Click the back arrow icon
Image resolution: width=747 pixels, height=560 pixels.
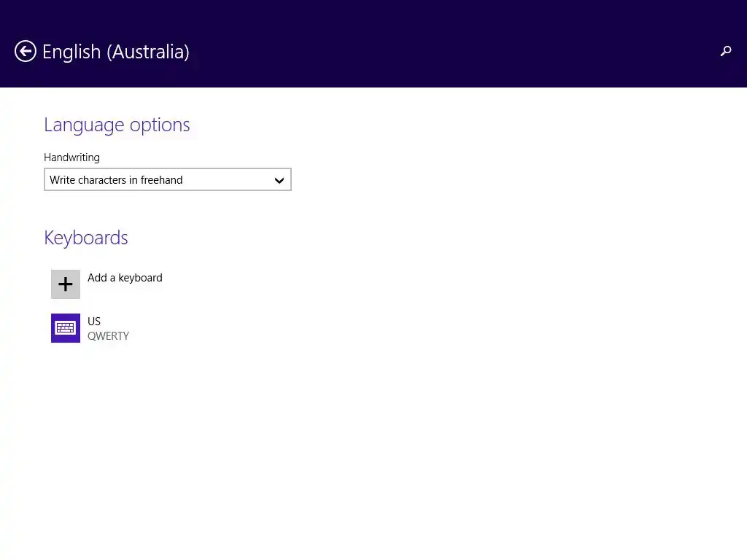click(26, 51)
